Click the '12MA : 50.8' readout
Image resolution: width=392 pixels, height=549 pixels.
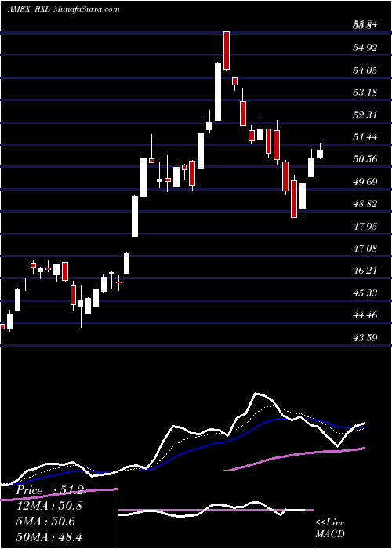coord(49,507)
